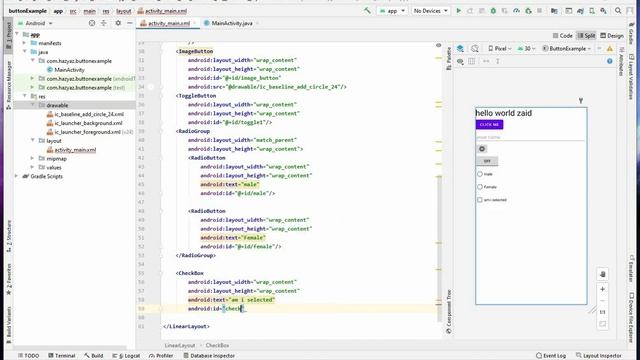The image size is (640, 360).
Task: Click the warning triangle in design toolbar
Action: click(609, 49)
